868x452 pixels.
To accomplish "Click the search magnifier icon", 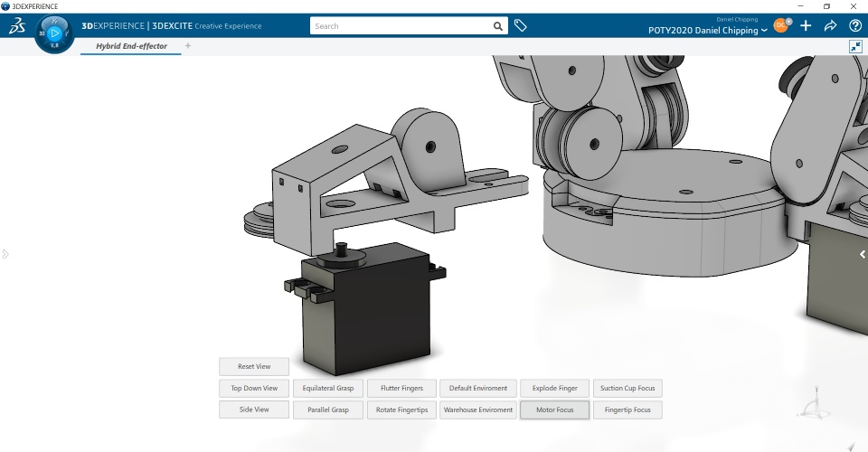I will 497,26.
